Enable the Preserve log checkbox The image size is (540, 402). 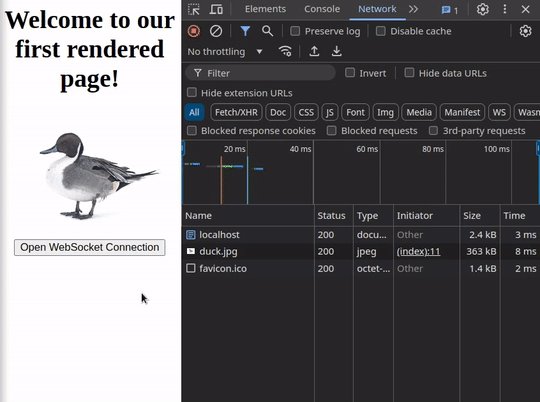pyautogui.click(x=295, y=31)
